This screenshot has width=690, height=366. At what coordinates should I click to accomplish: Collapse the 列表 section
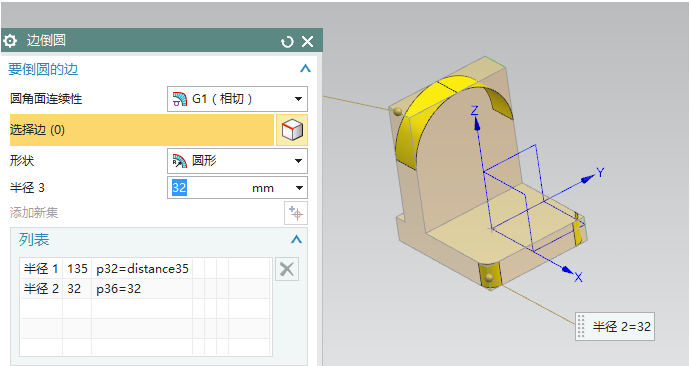coord(296,239)
